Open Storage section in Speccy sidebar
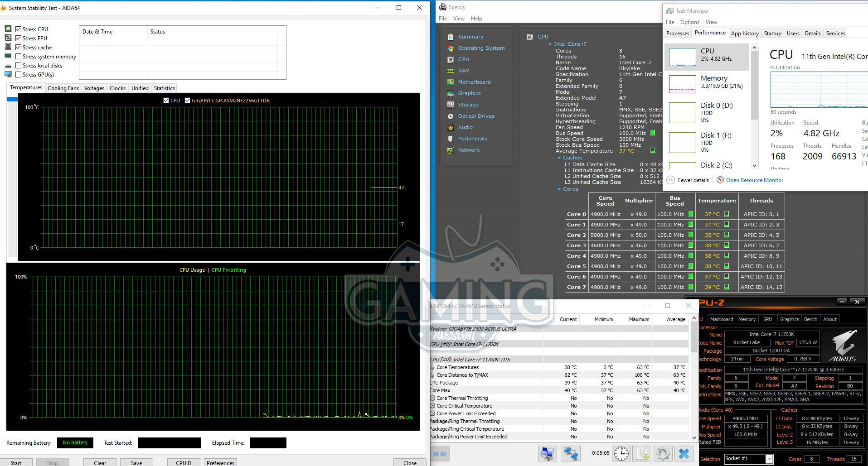 (x=468, y=105)
